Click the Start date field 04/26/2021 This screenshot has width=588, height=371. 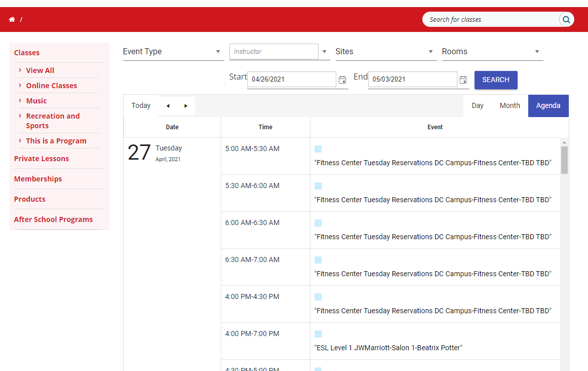tap(291, 79)
